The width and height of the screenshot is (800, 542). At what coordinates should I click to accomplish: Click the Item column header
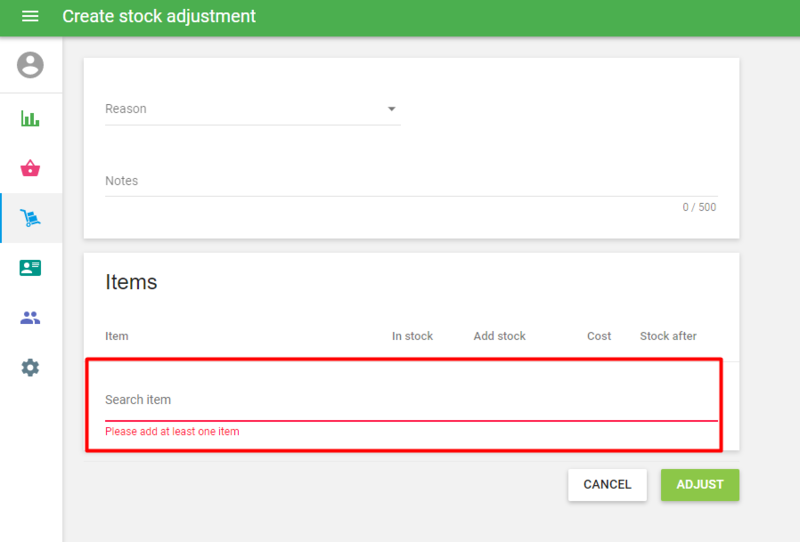[117, 336]
